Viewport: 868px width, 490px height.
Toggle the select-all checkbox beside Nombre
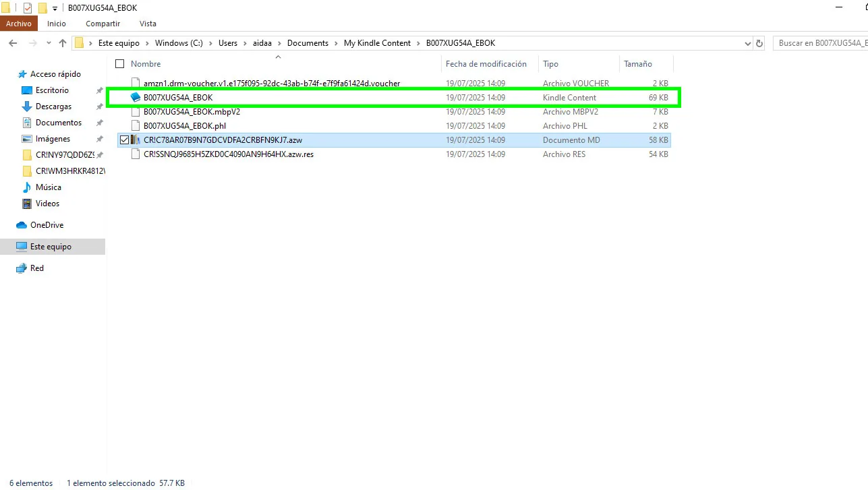[x=120, y=64]
